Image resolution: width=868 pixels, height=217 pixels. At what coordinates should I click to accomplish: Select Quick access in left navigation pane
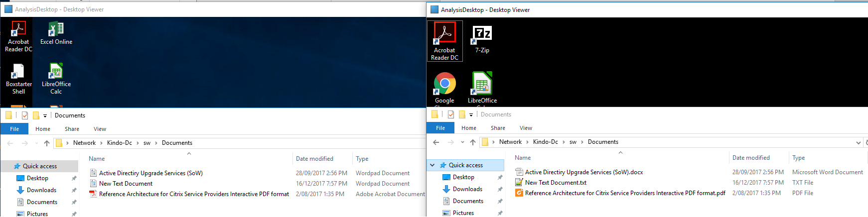[x=39, y=166]
